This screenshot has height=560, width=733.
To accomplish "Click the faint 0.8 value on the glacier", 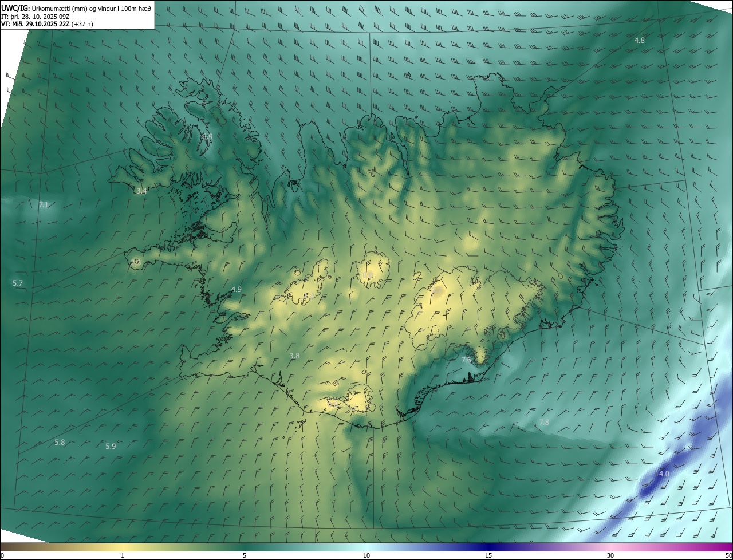I will point(368,275).
